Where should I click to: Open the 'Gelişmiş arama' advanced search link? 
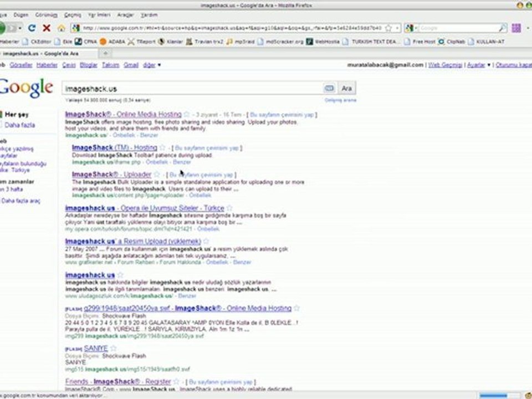click(x=340, y=100)
